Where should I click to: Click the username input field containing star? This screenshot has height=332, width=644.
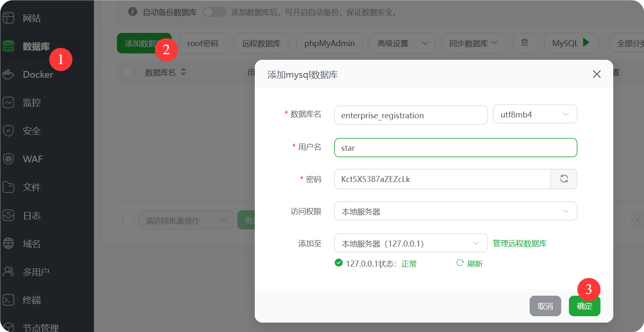tap(455, 148)
